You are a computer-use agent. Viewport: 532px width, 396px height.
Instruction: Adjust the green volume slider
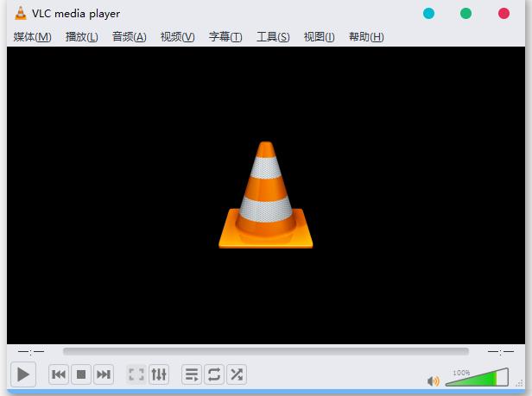tap(477, 377)
